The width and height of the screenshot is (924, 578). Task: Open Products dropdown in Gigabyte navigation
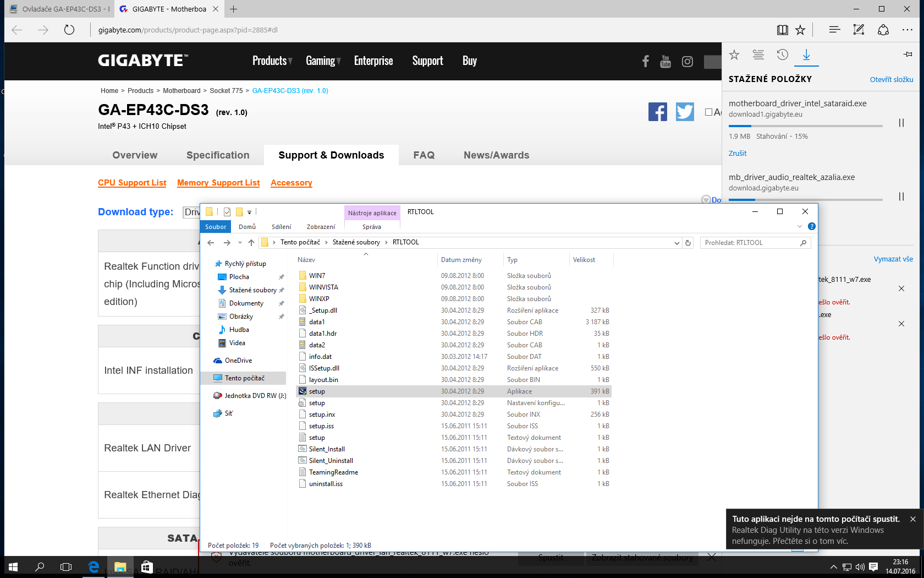click(272, 61)
